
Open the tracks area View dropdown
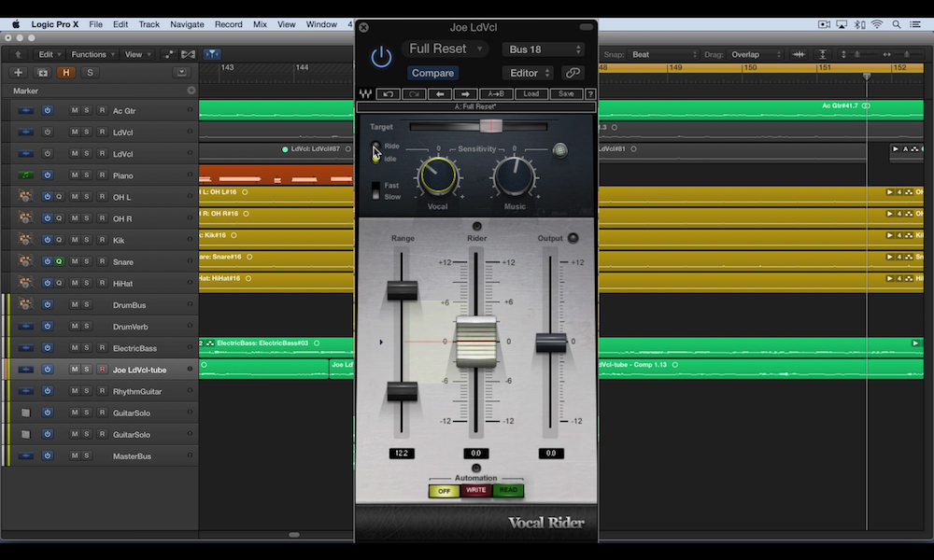click(x=137, y=54)
